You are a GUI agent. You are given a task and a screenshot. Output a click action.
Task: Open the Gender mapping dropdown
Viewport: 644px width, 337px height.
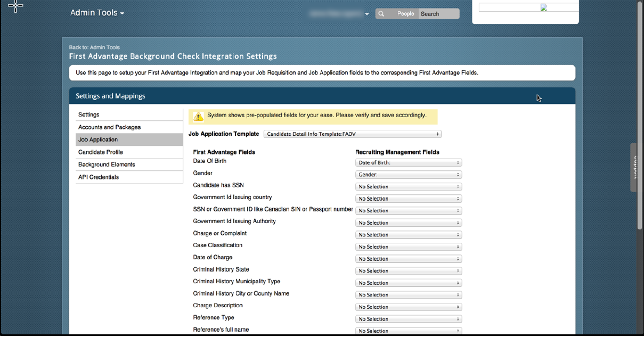pos(409,175)
